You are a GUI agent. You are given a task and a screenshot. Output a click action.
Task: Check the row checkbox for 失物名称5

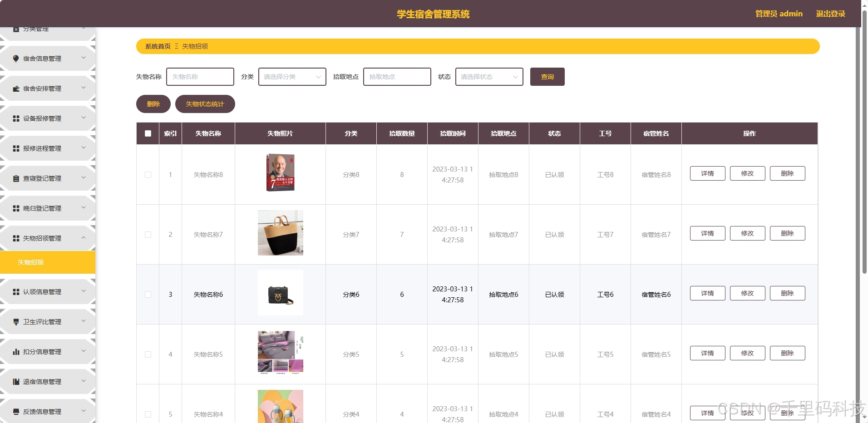click(x=148, y=354)
